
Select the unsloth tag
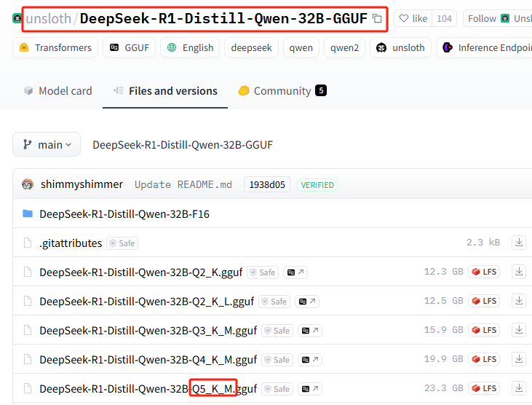click(x=400, y=47)
